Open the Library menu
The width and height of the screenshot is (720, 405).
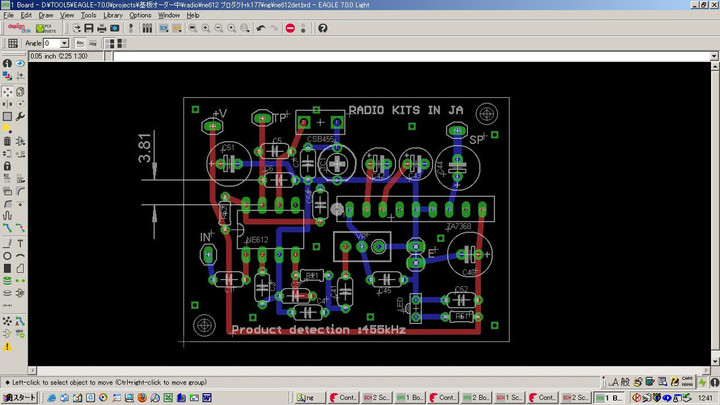(113, 15)
